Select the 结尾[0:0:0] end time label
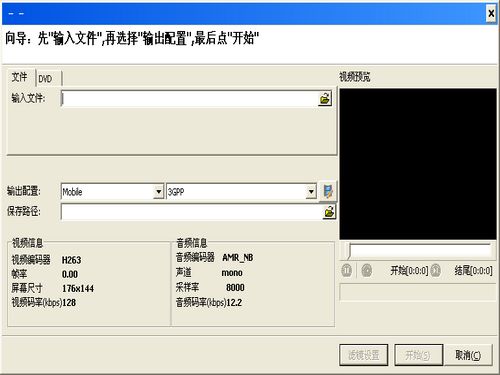Image resolution: width=500 pixels, height=375 pixels. coord(473,271)
